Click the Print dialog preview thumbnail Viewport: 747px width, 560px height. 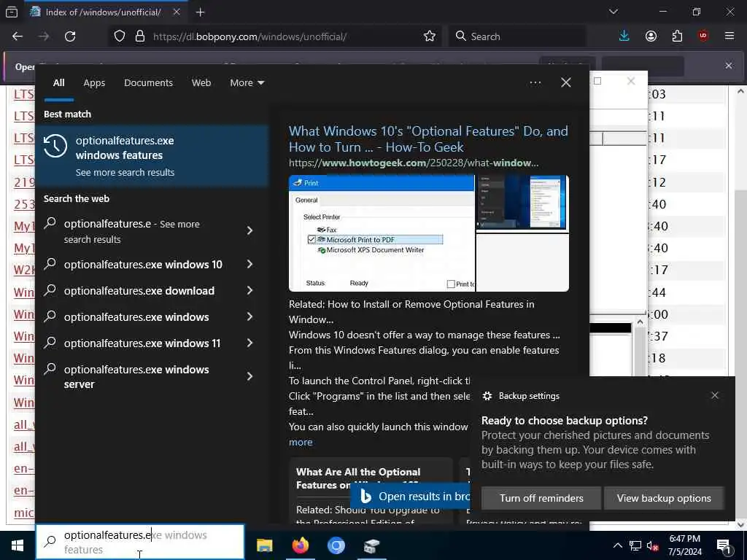381,233
